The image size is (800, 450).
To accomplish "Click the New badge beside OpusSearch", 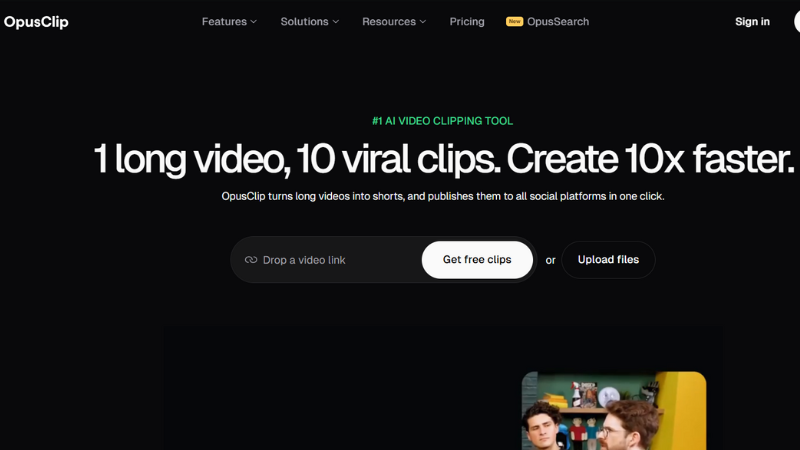I will click(514, 21).
